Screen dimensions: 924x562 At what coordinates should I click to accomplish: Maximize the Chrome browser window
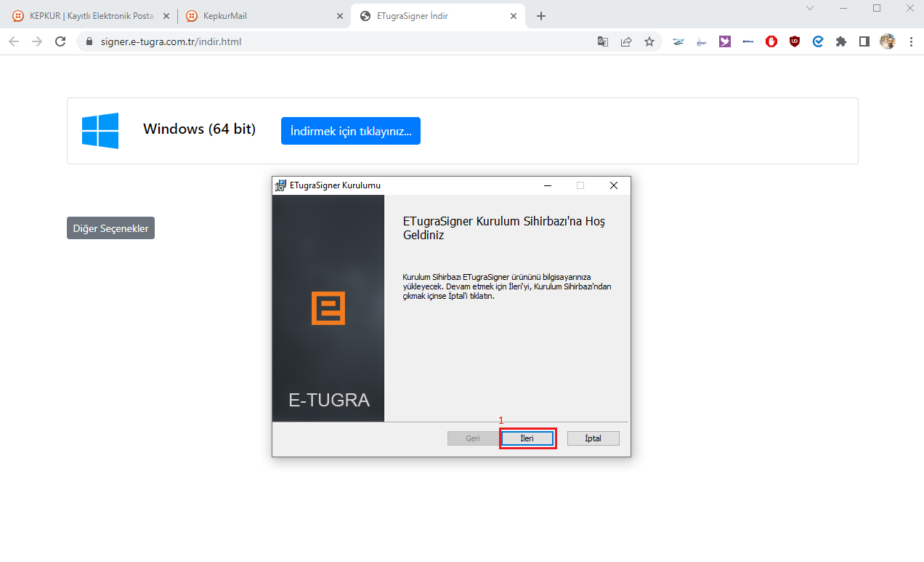(877, 8)
